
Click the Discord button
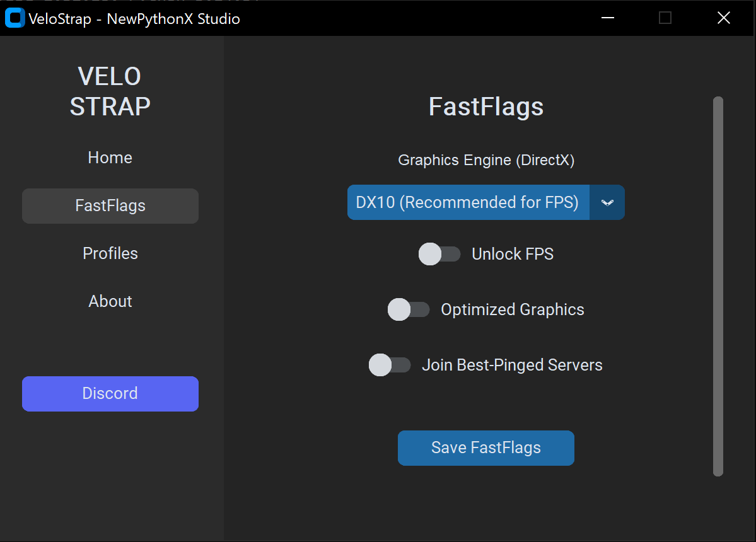(x=110, y=394)
